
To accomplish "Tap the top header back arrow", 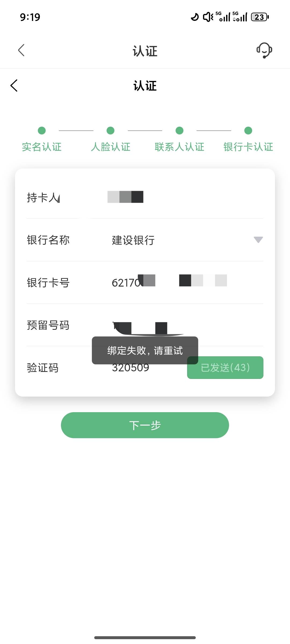I will pyautogui.click(x=21, y=50).
